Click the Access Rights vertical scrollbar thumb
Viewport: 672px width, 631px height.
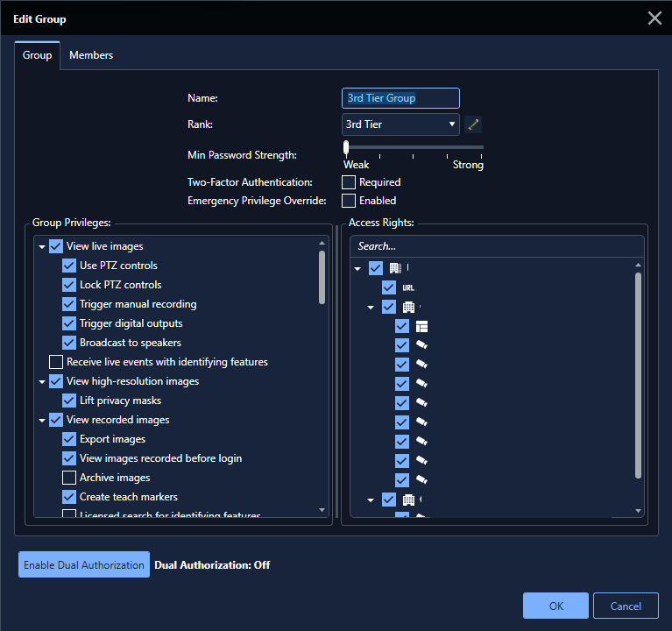tap(638, 375)
